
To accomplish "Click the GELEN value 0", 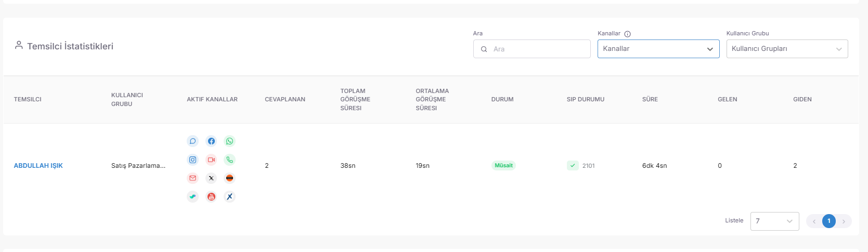I will [720, 166].
